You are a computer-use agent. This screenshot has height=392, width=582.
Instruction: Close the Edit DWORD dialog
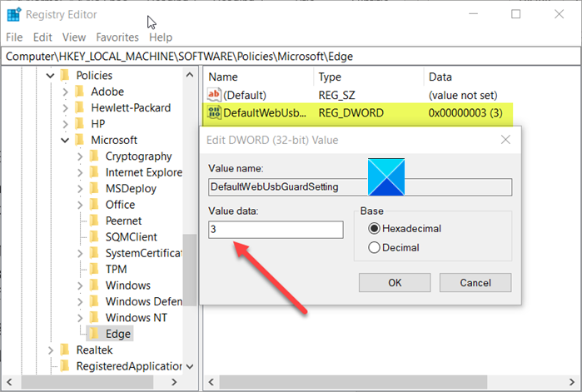click(x=505, y=140)
